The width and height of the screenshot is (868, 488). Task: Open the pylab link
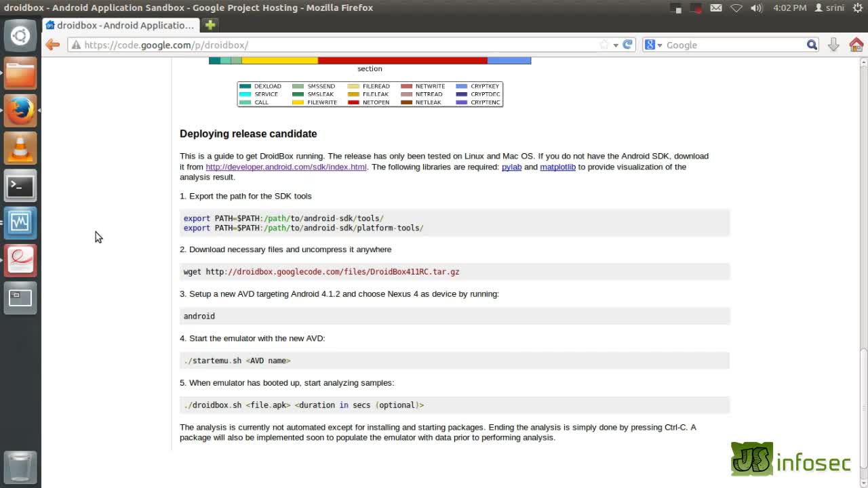coord(511,167)
